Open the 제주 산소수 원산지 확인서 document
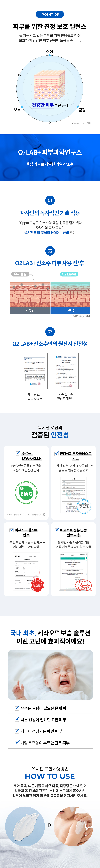 [66, 371]
